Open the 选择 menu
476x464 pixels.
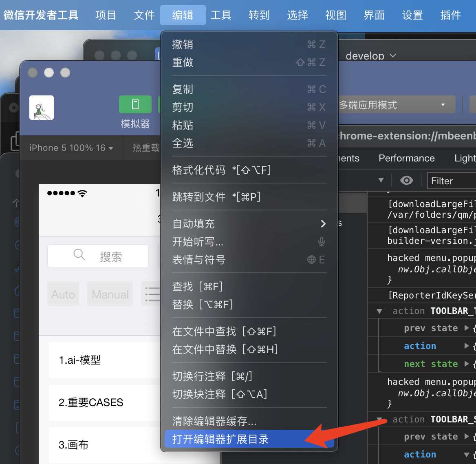[x=297, y=15]
